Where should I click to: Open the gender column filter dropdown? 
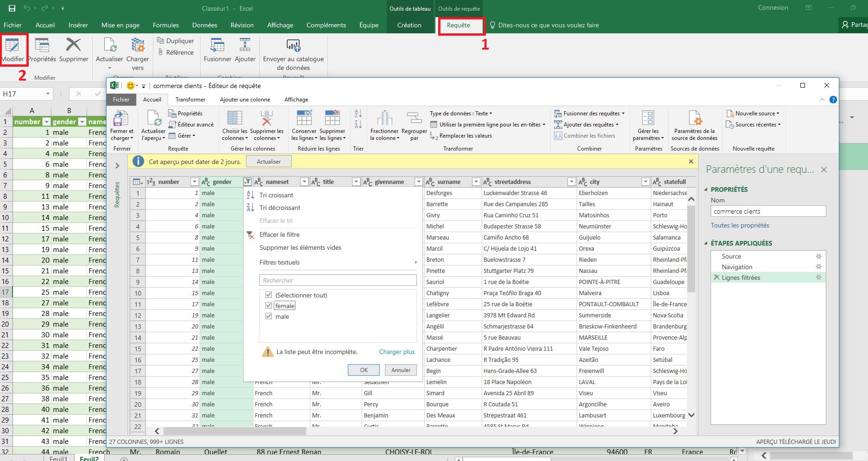pos(247,182)
